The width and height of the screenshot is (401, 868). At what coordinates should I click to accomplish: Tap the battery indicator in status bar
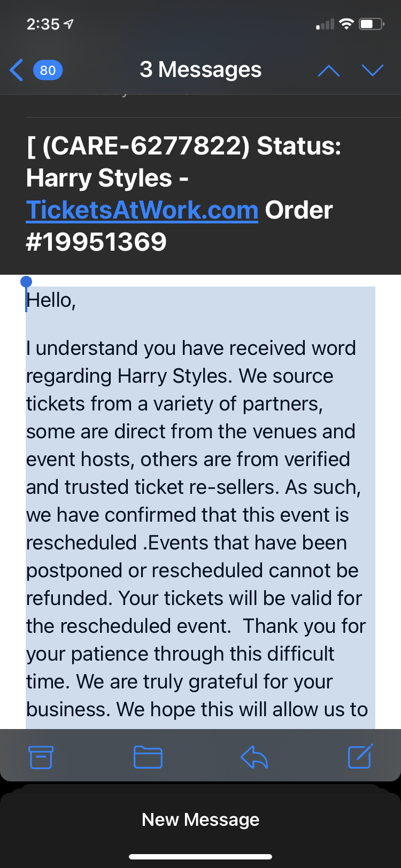pos(371,24)
